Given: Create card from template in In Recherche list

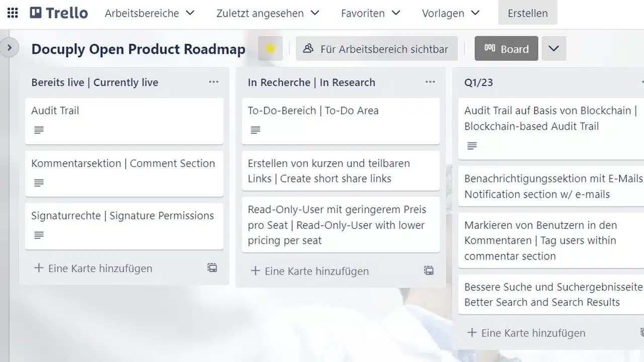Looking at the screenshot, I should [429, 271].
